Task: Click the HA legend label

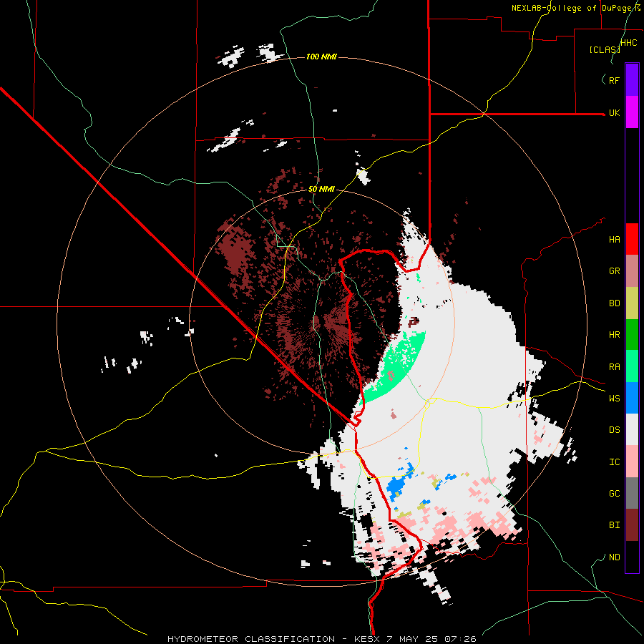Action: point(615,240)
